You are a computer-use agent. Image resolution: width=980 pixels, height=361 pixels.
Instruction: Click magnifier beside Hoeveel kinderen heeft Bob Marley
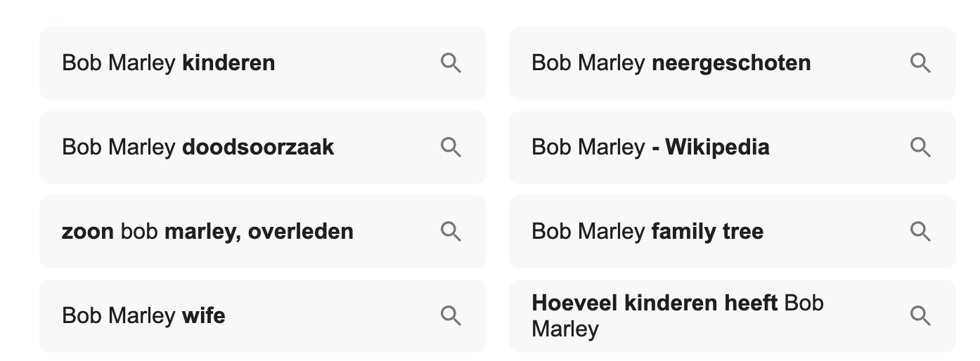point(920,316)
